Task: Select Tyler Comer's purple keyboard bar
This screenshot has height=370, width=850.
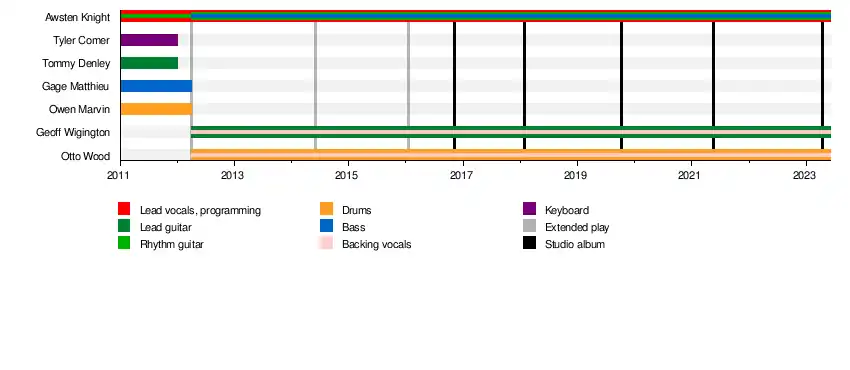Action: [x=150, y=40]
